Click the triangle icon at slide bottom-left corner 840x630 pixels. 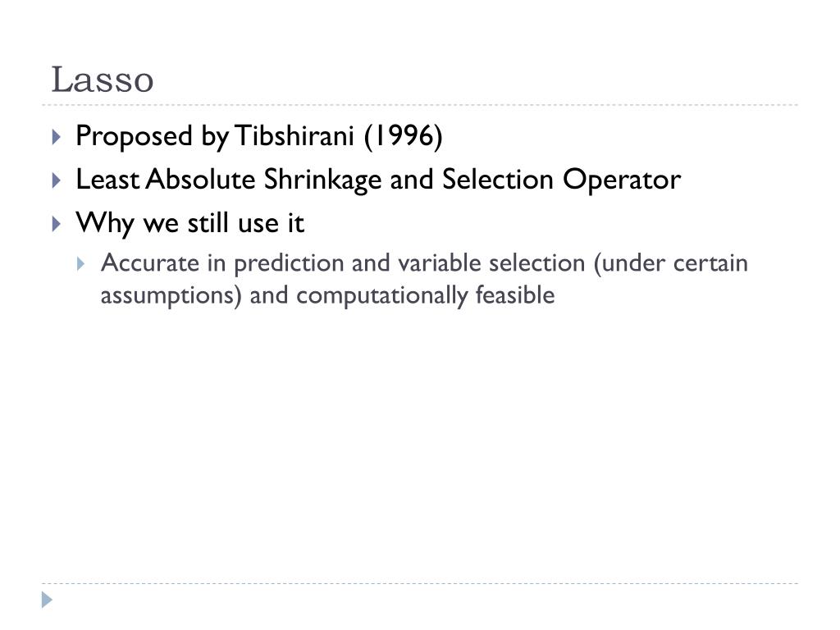point(47,600)
